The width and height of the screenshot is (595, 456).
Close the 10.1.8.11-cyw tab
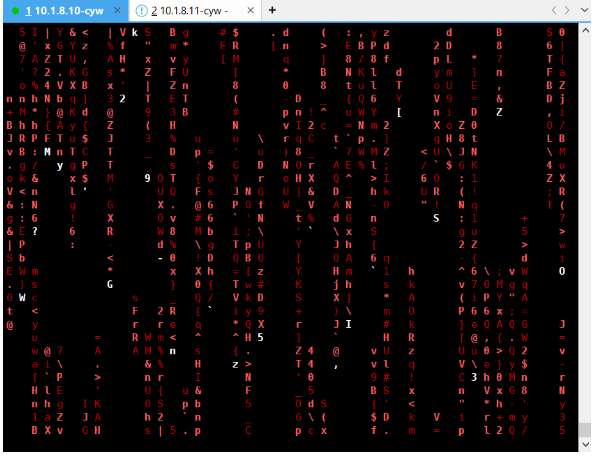point(250,11)
